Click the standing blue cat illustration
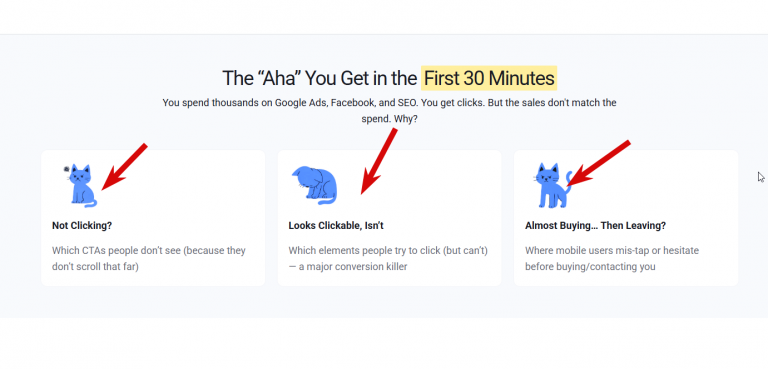Viewport: 768px width, 369px height. [554, 186]
